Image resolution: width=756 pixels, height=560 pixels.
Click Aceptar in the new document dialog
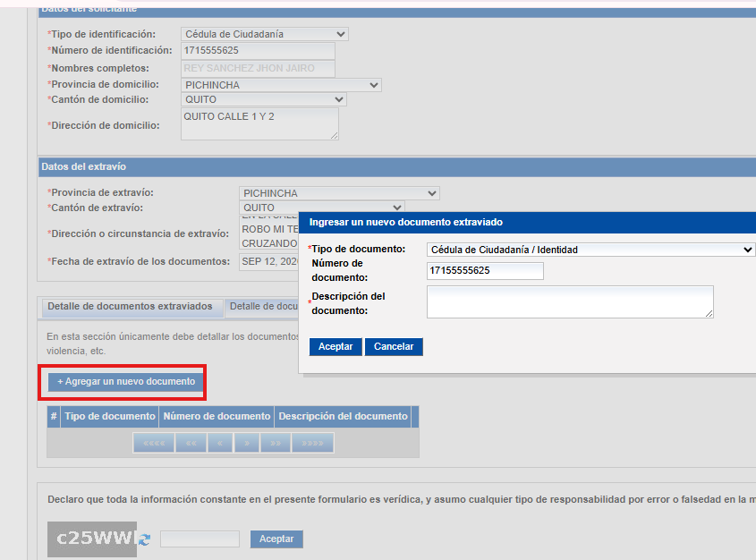click(x=336, y=346)
